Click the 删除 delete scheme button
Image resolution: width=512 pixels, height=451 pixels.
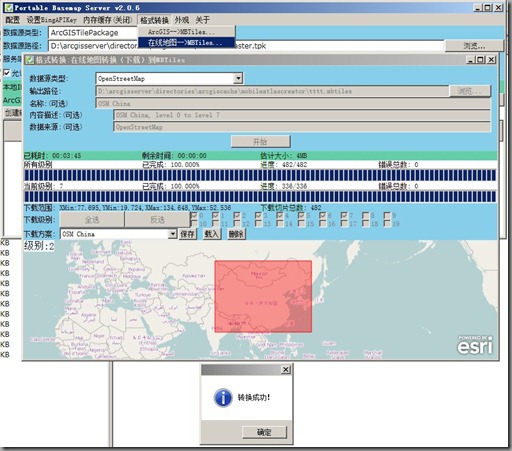tap(236, 234)
